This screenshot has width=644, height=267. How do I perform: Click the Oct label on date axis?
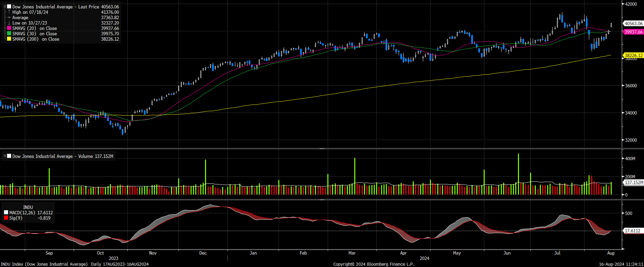click(100, 253)
